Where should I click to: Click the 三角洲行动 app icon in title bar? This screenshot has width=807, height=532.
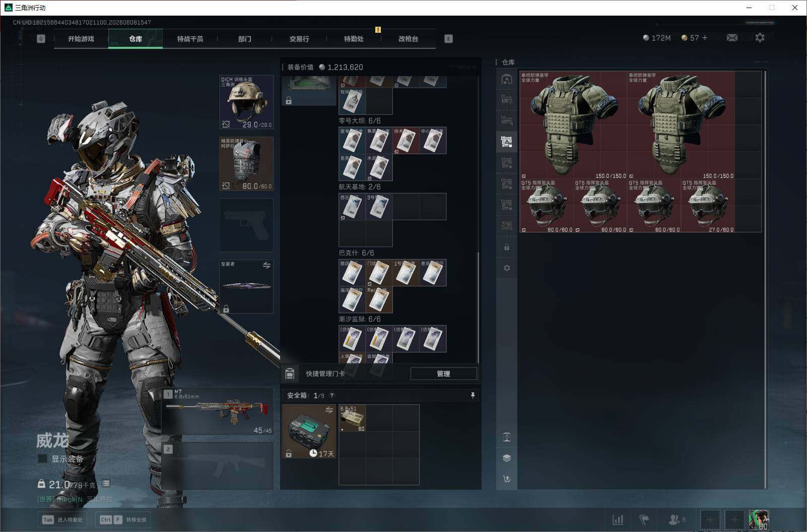(8, 8)
